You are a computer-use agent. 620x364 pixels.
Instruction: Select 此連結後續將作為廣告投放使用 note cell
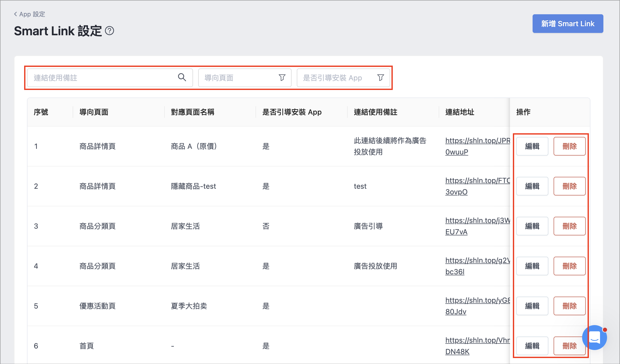(390, 146)
